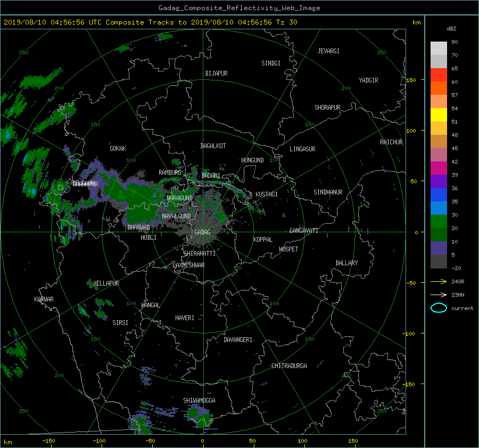479x448 pixels.
Task: Click the white 23MN track arrow icon
Action: [439, 295]
